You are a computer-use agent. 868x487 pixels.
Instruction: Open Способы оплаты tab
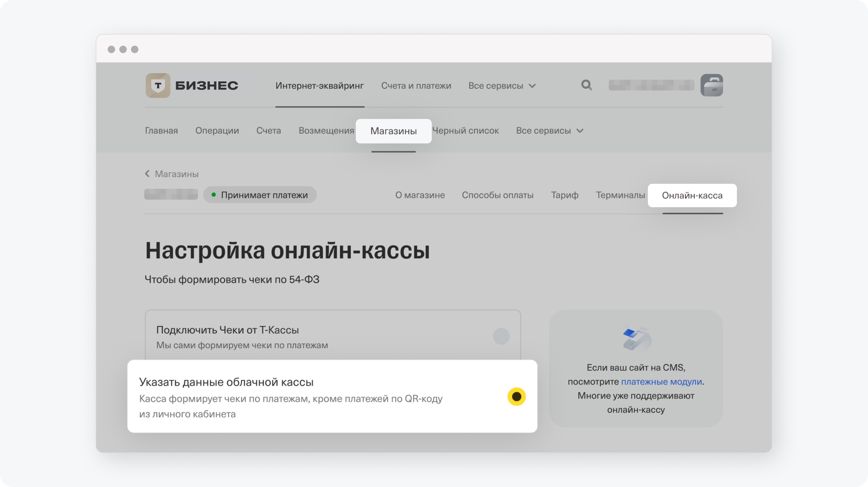coord(497,195)
